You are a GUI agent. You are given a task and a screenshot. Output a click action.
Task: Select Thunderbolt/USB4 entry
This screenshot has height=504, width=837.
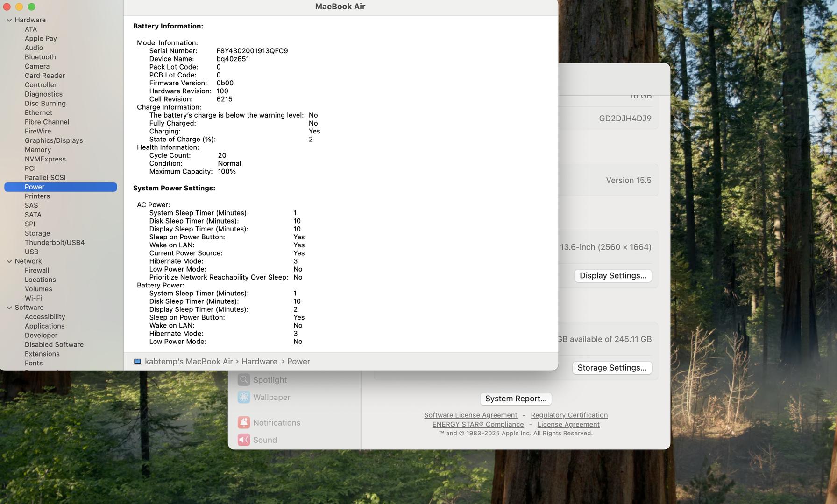click(55, 243)
